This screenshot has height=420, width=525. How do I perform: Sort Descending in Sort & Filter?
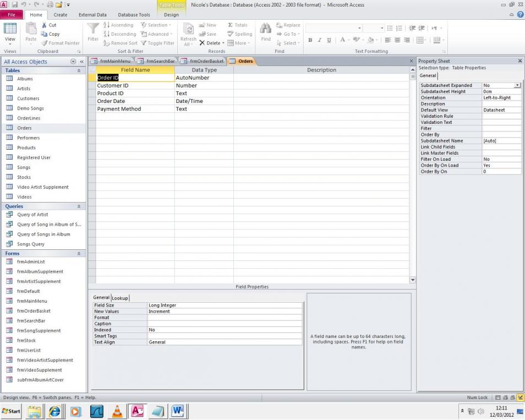(119, 34)
